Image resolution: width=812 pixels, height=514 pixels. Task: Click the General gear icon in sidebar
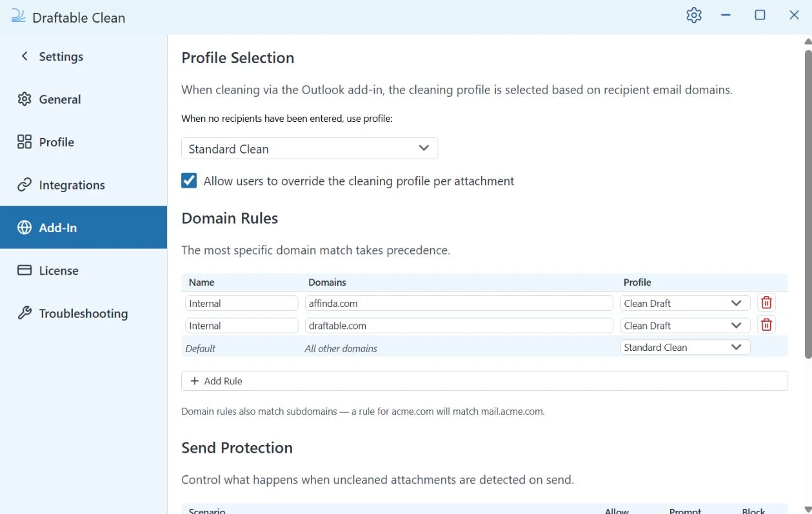click(25, 99)
